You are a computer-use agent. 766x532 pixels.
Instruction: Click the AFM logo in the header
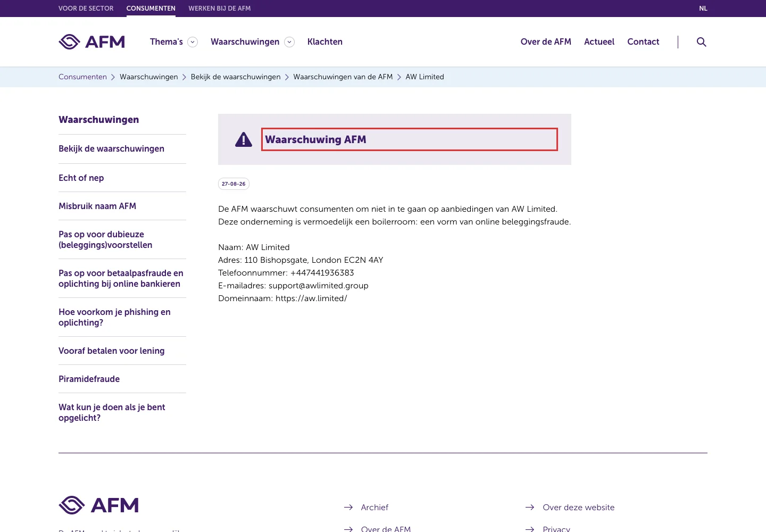(91, 41)
